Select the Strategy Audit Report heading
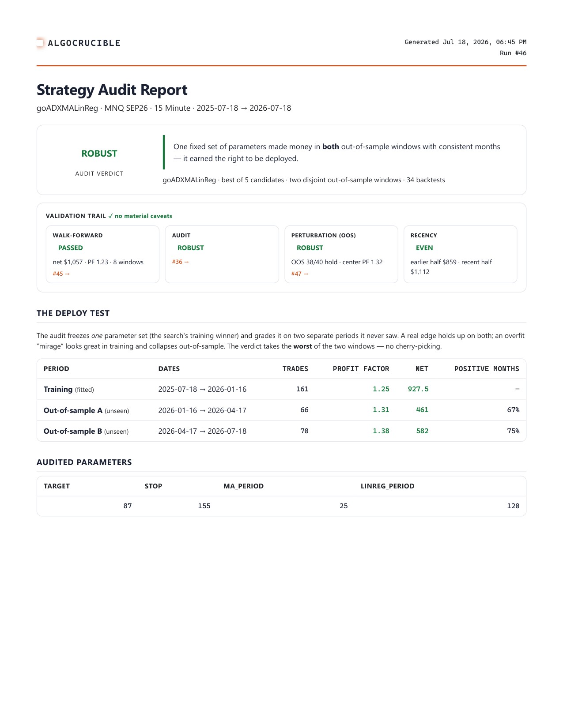This screenshot has width=563, height=728. 112,90
